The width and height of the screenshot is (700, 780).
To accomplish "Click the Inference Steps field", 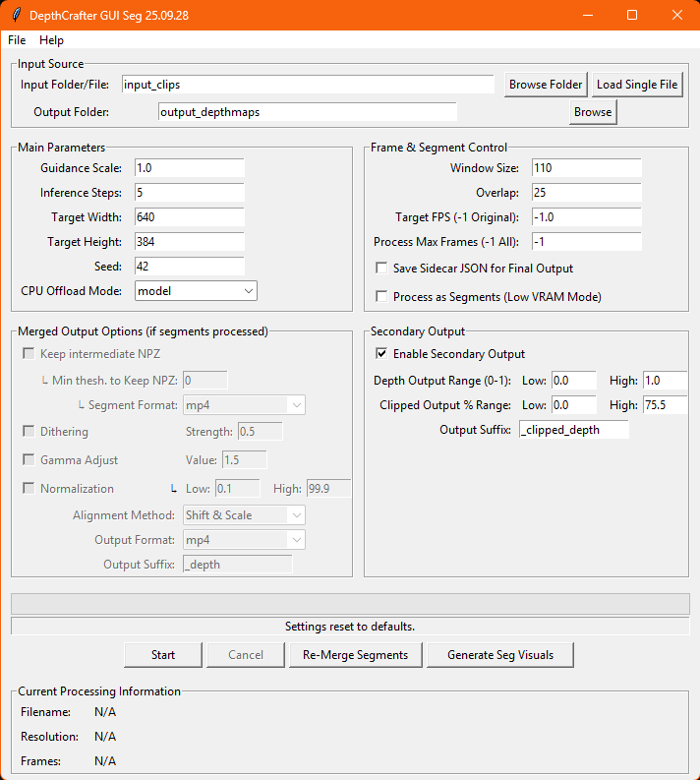I will pyautogui.click(x=190, y=193).
